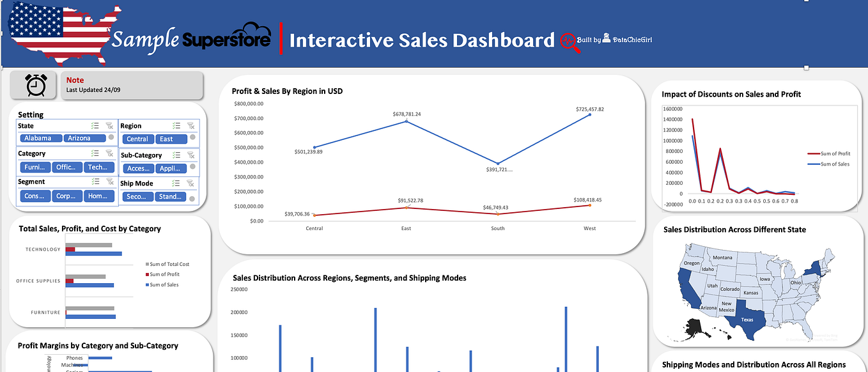Click the DataChicGirl avatar icon in the header

click(606, 37)
